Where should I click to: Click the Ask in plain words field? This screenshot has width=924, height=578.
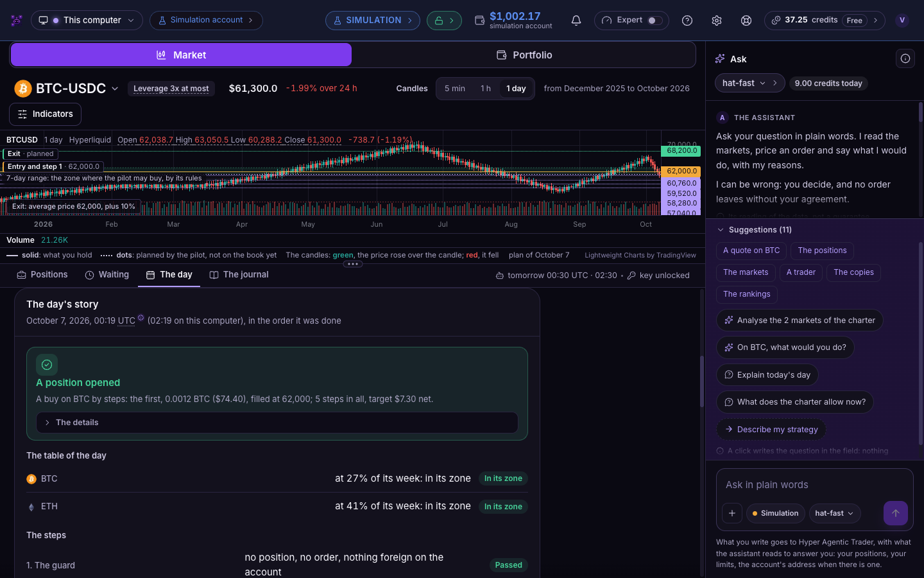815,485
